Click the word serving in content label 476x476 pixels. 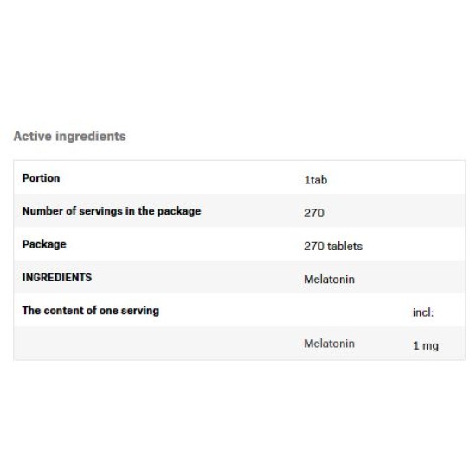tap(140, 312)
